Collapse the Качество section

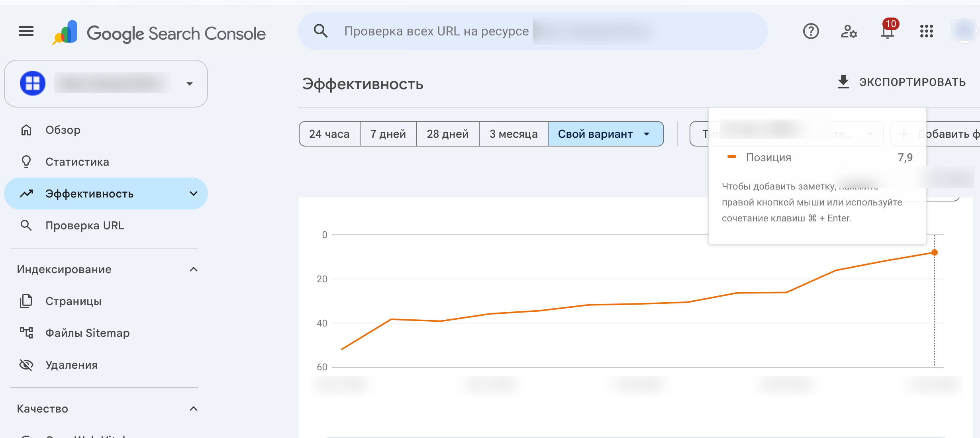tap(194, 409)
